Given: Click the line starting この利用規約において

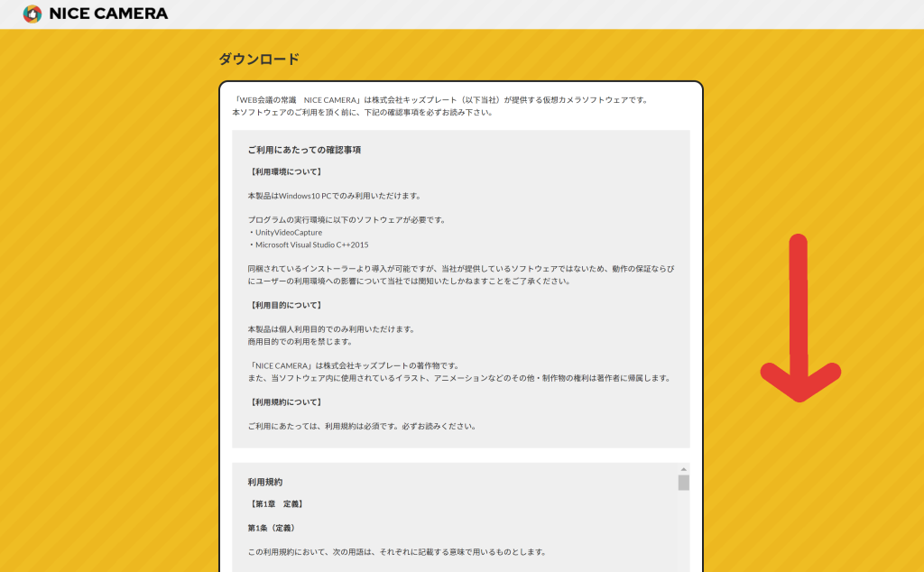Looking at the screenshot, I should [397, 552].
